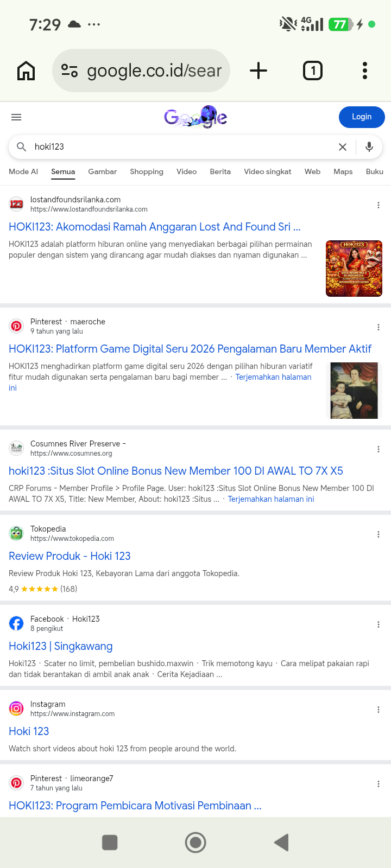Open options for Tokopedia result
The image size is (391, 868).
379,534
